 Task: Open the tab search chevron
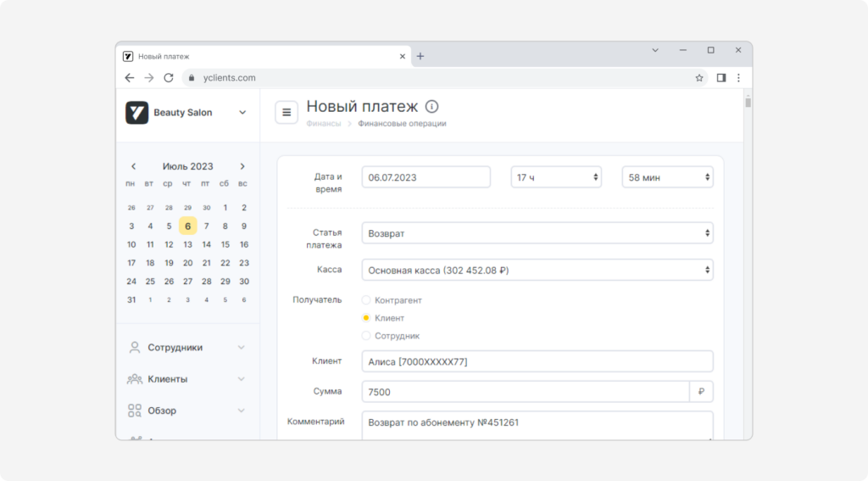tap(655, 50)
